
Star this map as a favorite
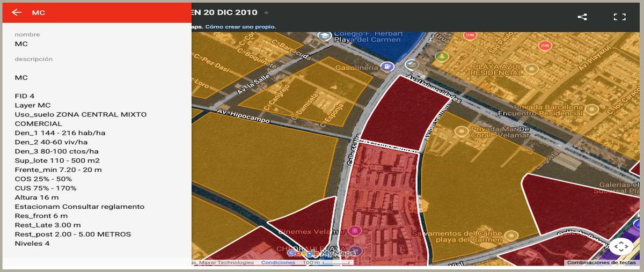pos(267,12)
